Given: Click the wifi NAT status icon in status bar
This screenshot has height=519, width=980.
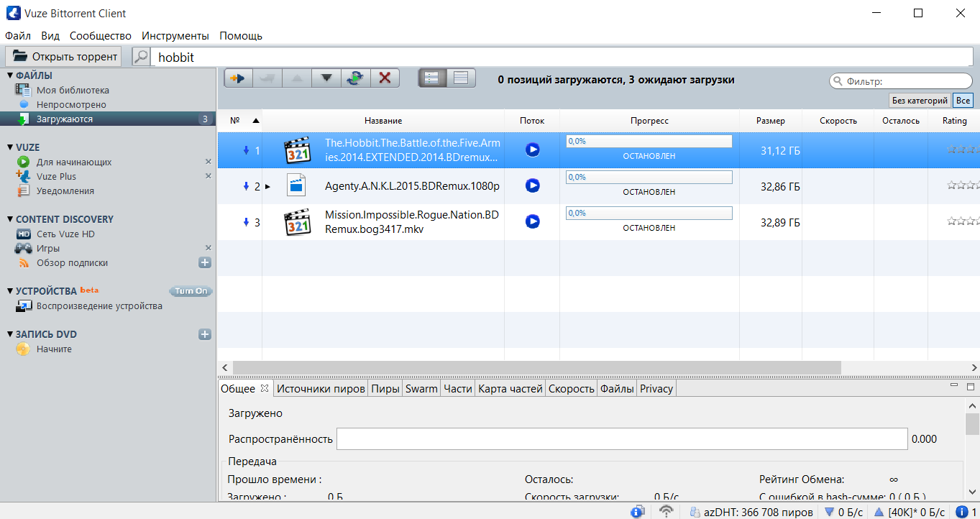Looking at the screenshot, I should pyautogui.click(x=667, y=512).
